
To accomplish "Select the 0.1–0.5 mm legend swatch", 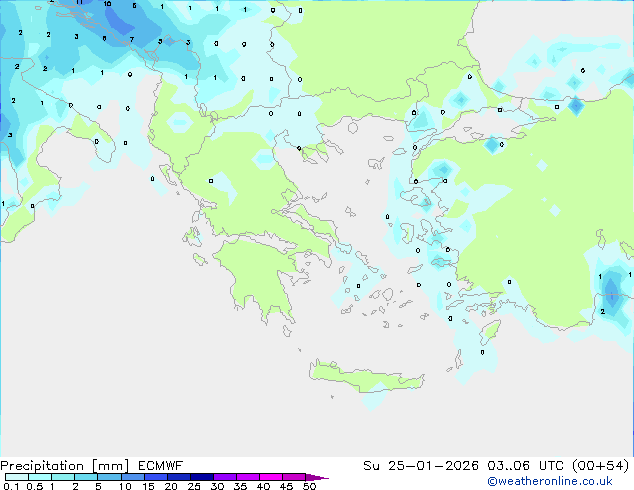I will pos(17,477).
